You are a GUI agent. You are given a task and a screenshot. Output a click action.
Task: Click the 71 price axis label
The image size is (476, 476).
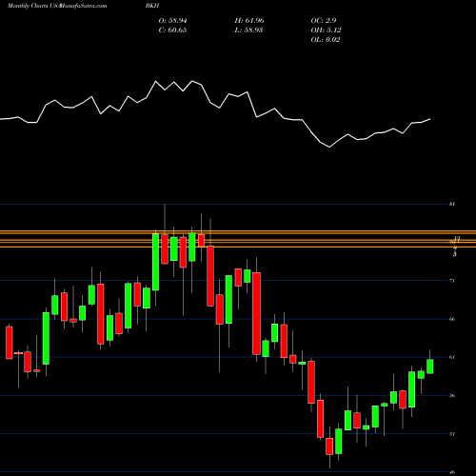tap(452, 281)
